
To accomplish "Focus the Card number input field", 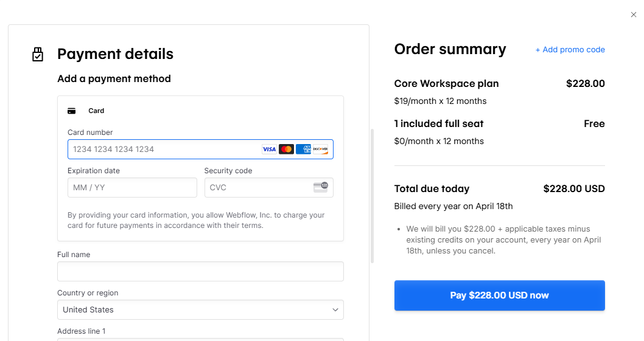I will [x=200, y=150].
